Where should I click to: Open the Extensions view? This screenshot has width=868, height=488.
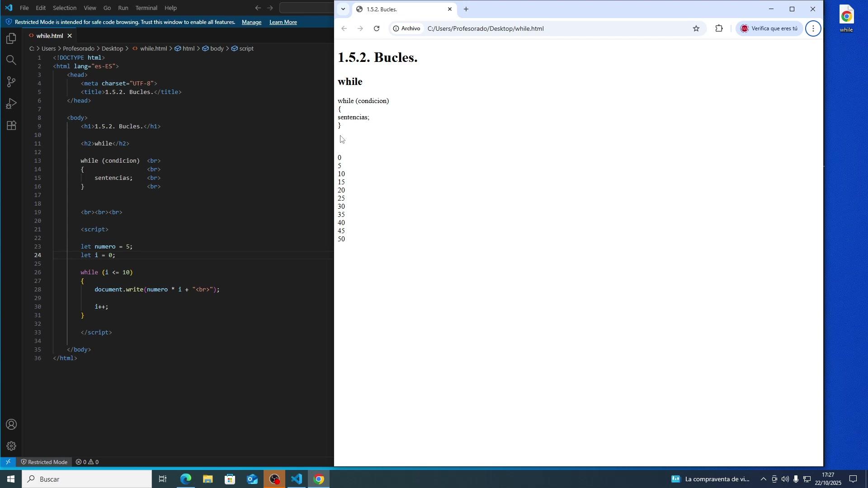pos(11,125)
